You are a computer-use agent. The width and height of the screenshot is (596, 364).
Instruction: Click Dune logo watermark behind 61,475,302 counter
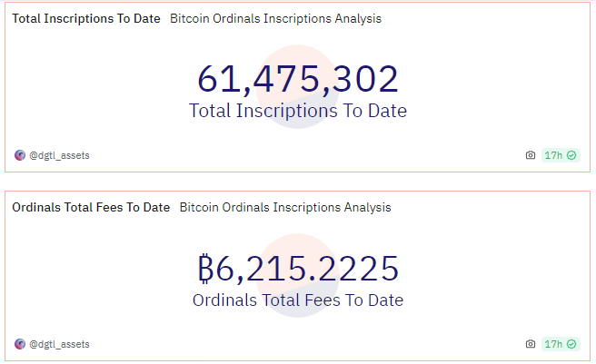[297, 88]
